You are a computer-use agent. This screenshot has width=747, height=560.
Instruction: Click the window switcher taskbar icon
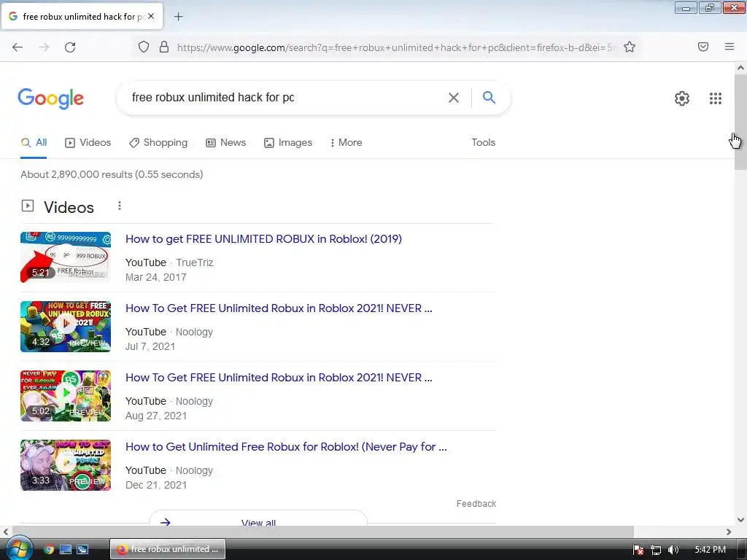tap(82, 550)
